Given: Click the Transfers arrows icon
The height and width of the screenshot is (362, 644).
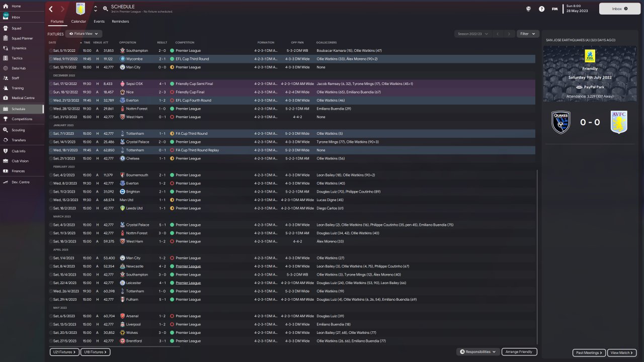Looking at the screenshot, I should tap(6, 140).
